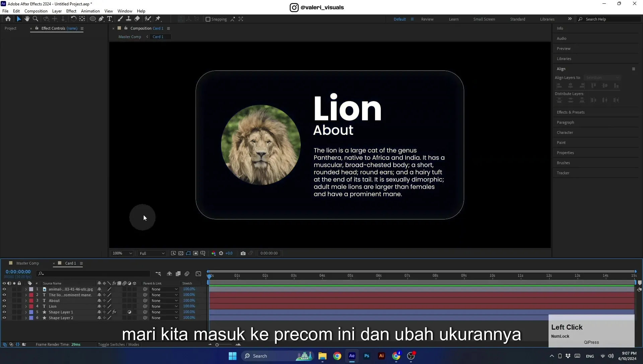The height and width of the screenshot is (364, 643).
Task: Select the Brush tool
Action: click(x=120, y=19)
